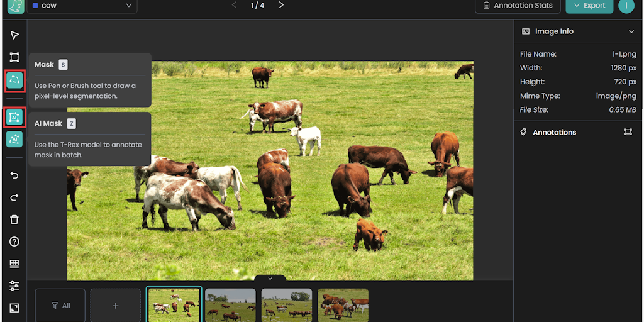Screen dimensions: 644x322
Task: Activate the AI Mask tool
Action: 15,139
